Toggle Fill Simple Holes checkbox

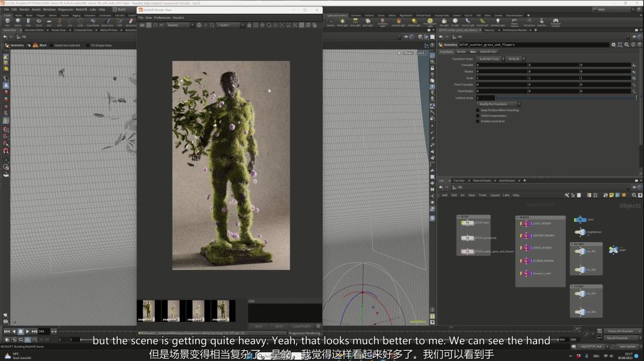tap(88, 45)
